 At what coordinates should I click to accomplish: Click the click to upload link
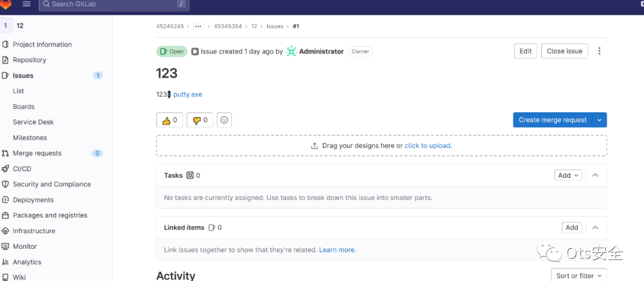click(428, 146)
